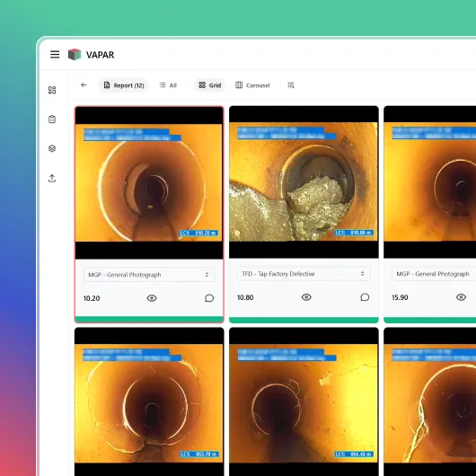Toggle the eye icon on the 15.90 card
The width and height of the screenshot is (476, 476).
(461, 297)
